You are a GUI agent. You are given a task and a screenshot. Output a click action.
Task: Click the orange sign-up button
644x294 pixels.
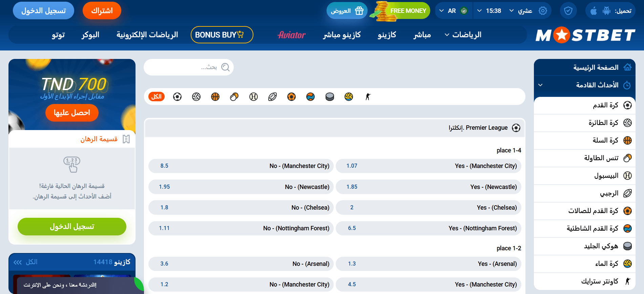point(102,11)
